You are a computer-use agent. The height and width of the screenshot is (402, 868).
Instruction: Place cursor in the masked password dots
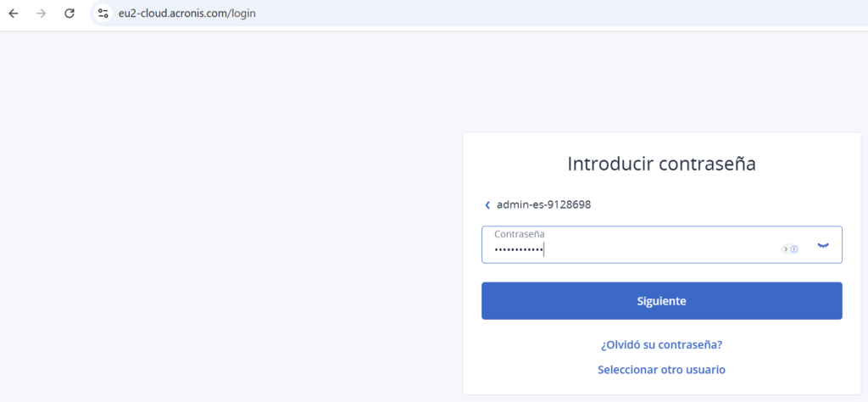[x=519, y=249]
